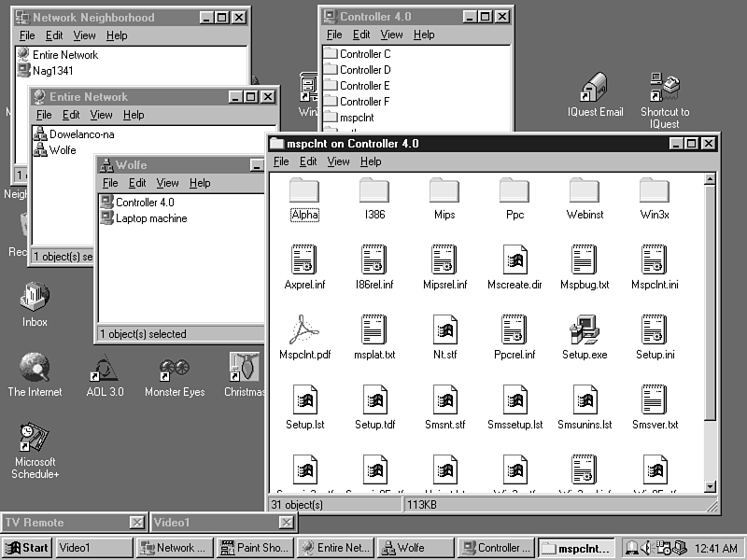The image size is (747, 560).
Task: Select Controller 4.0 in Wolfe window
Action: pos(137,203)
